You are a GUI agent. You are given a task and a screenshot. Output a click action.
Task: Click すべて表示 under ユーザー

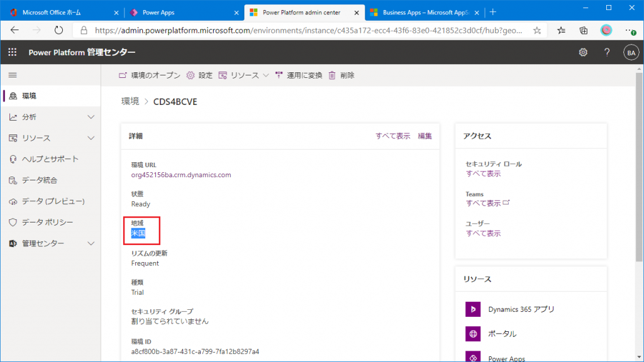click(483, 233)
